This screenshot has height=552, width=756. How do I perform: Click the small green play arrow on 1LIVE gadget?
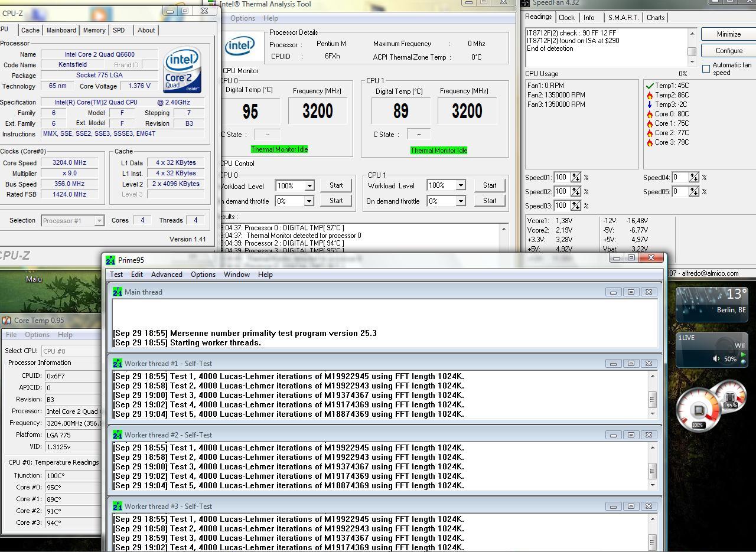pyautogui.click(x=743, y=355)
